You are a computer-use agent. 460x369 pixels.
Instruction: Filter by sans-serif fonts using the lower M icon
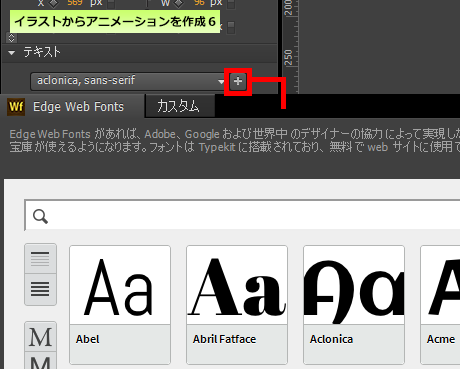(40, 361)
